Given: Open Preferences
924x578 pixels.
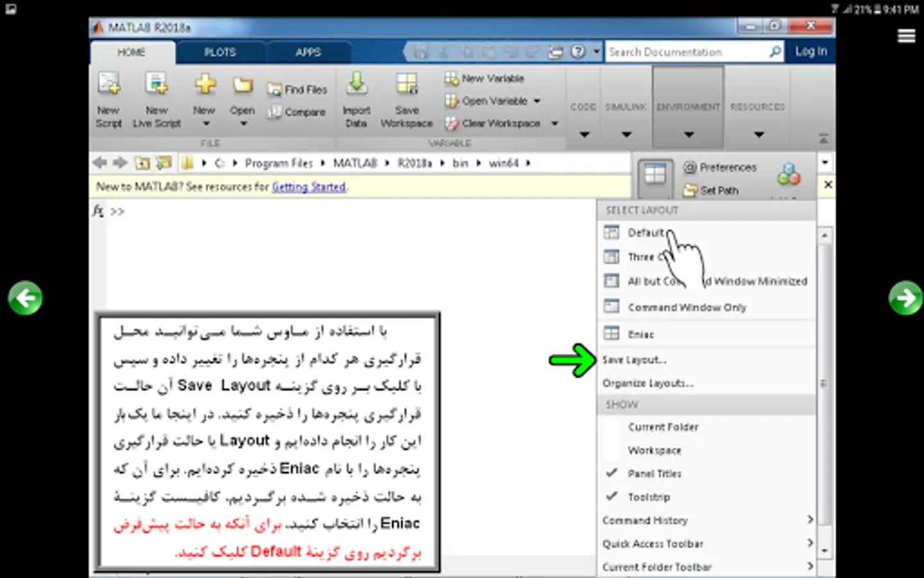Looking at the screenshot, I should (x=720, y=168).
